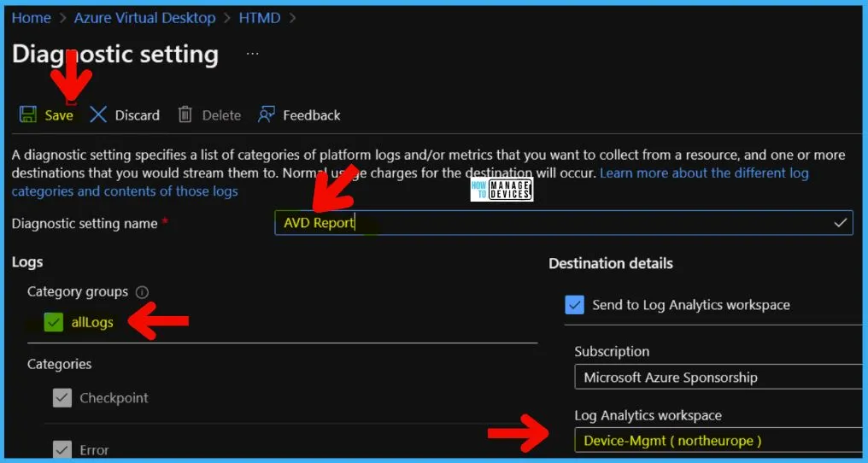The height and width of the screenshot is (463, 868).
Task: Click the Discard X icon
Action: pos(98,114)
